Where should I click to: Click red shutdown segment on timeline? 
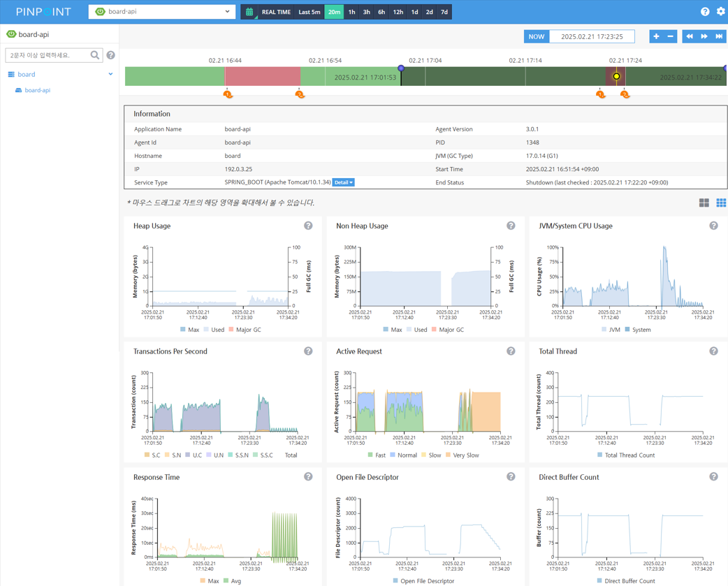click(263, 76)
